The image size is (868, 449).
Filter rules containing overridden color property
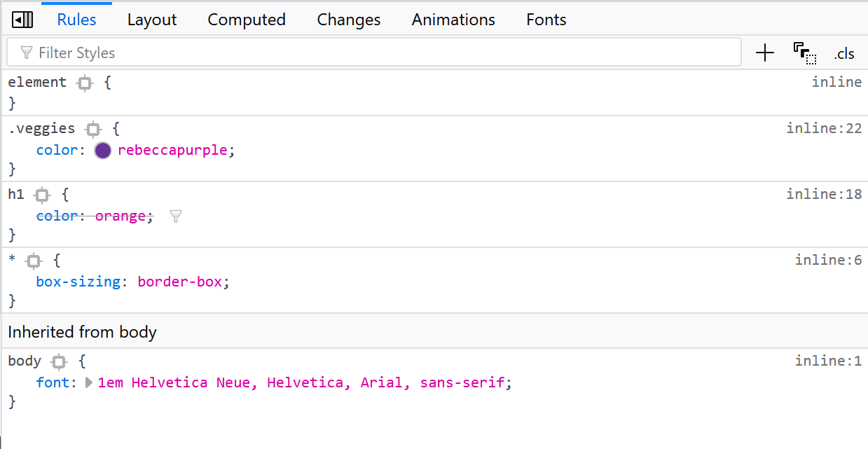[176, 216]
